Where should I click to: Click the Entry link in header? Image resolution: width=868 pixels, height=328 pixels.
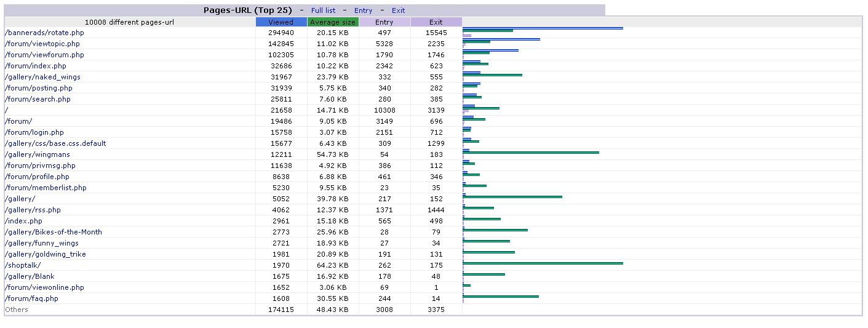point(363,10)
